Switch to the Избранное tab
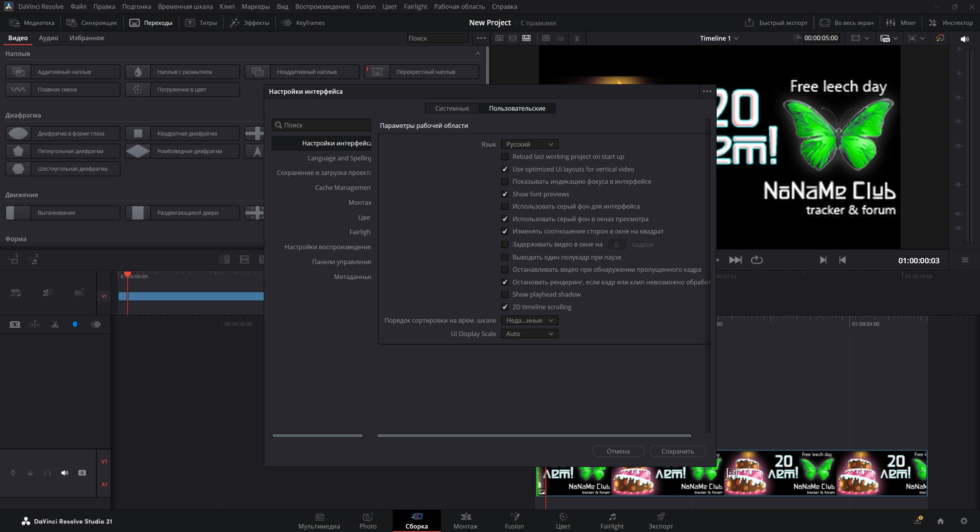980x532 pixels. pos(87,38)
